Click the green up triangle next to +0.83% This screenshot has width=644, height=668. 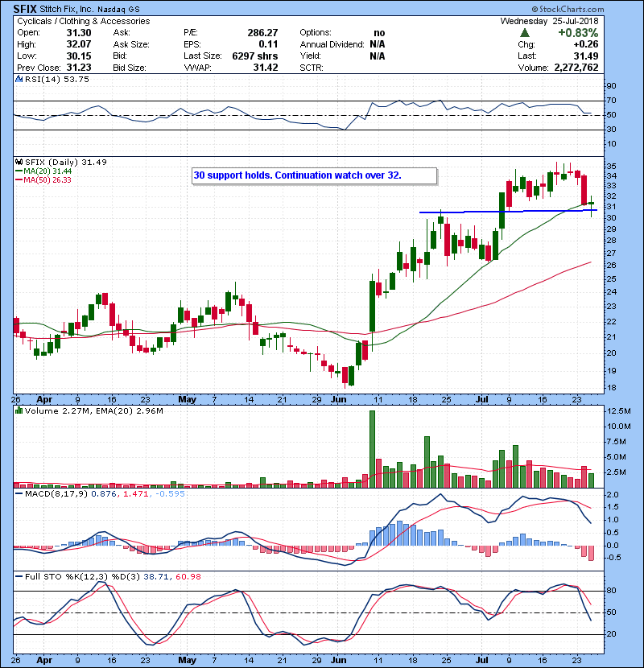tap(525, 33)
